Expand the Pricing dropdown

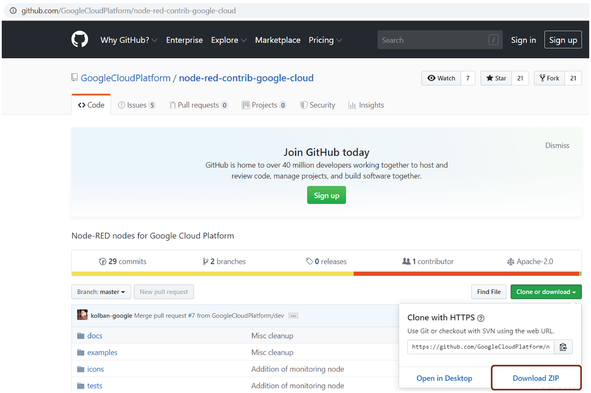click(325, 40)
